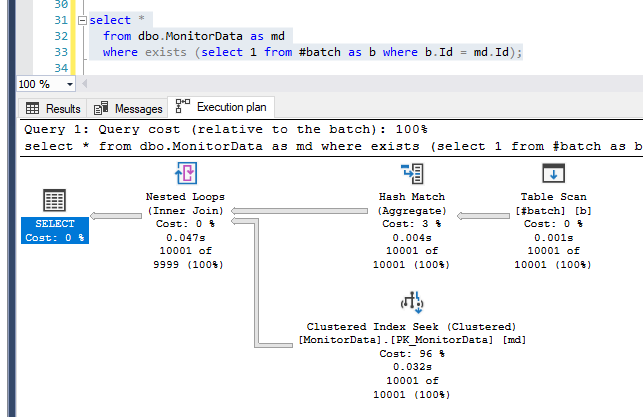Click the blue SELECT Cost: 0 % label
This screenshot has height=417, width=643.
(x=55, y=230)
